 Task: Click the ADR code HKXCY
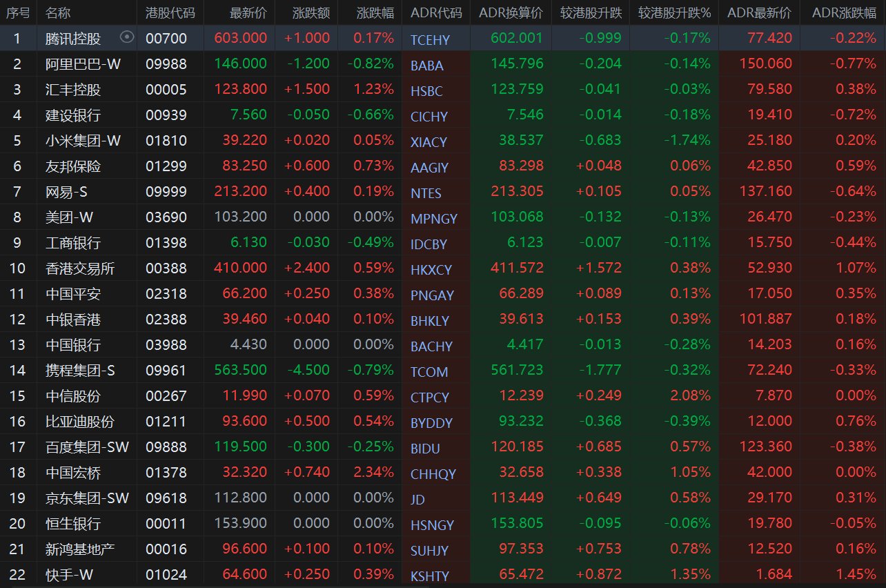pyautogui.click(x=431, y=270)
